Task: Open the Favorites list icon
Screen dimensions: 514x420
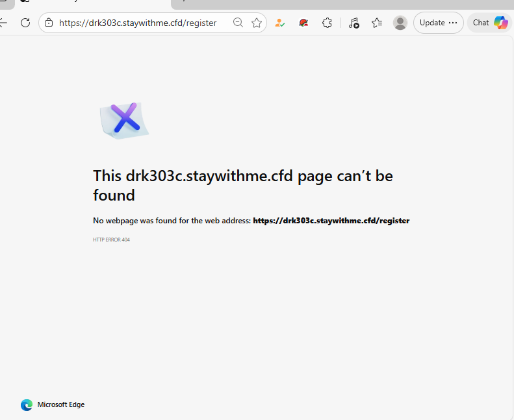Action: coord(377,23)
